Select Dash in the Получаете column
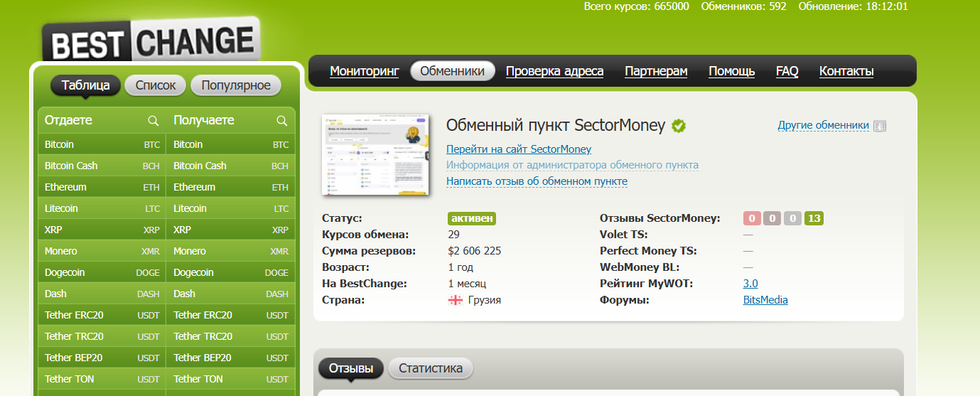The image size is (980, 396). 231,294
